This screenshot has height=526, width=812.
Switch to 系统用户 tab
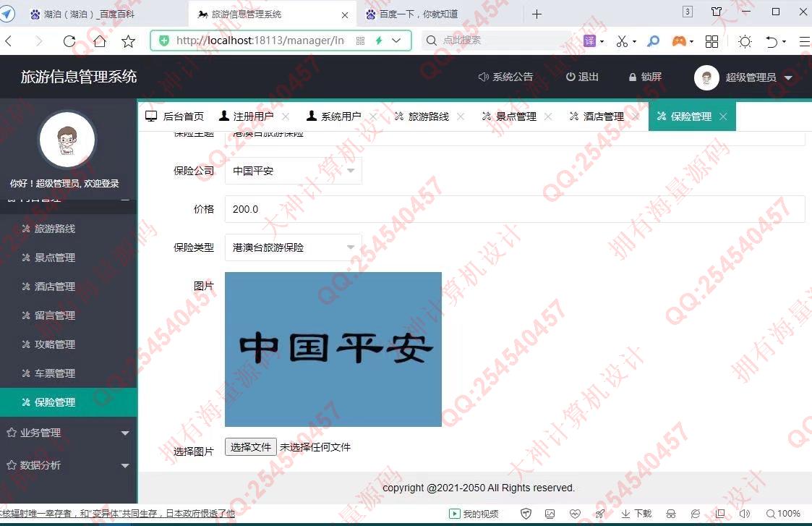coord(334,116)
